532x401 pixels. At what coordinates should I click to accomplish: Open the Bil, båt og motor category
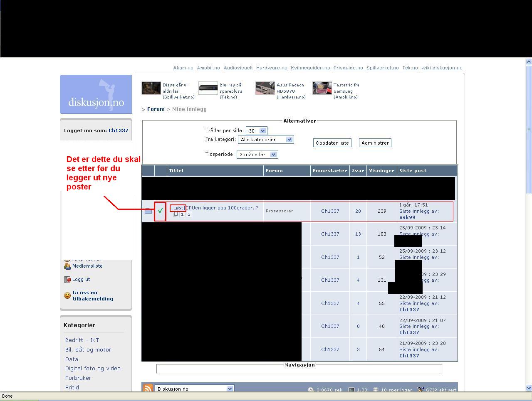[88, 349]
